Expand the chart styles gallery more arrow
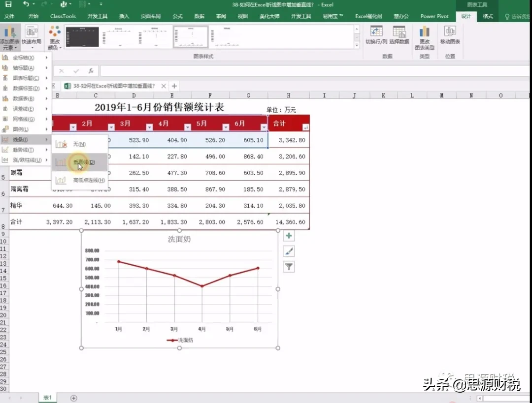This screenshot has height=403, width=532. click(x=357, y=45)
